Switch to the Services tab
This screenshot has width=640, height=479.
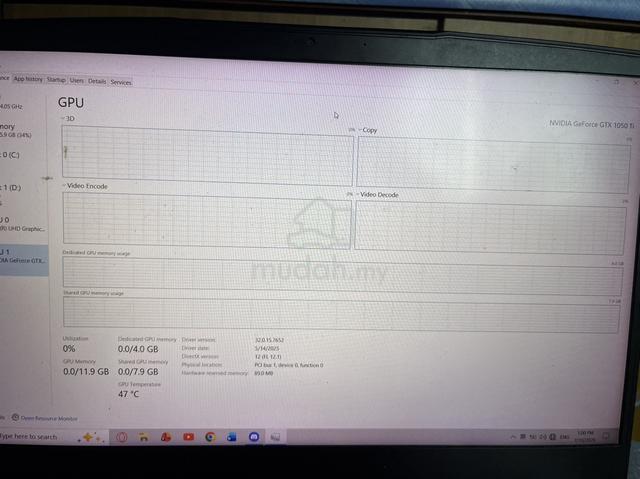coord(121,82)
